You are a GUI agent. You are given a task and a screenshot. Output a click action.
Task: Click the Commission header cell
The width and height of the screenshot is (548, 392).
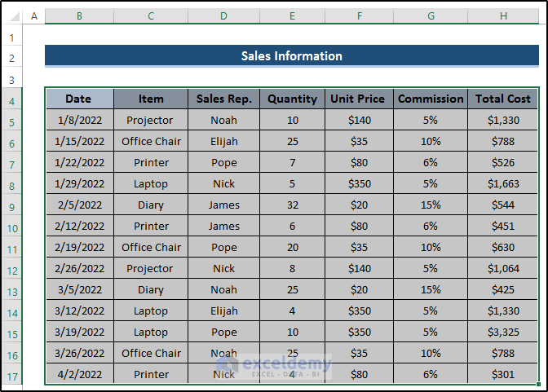pos(431,99)
